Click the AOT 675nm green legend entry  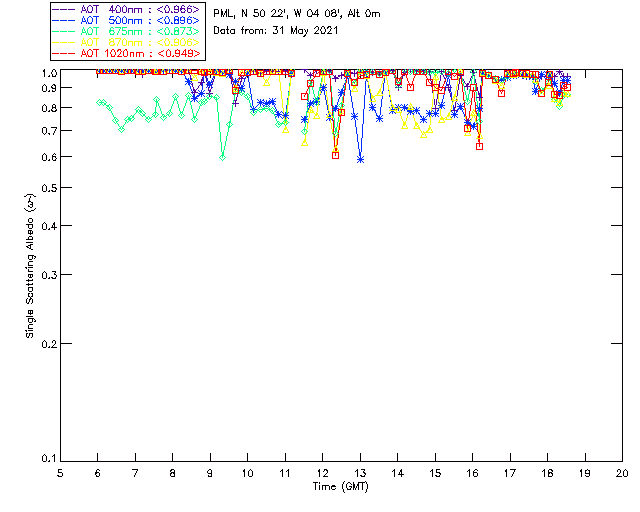click(x=127, y=31)
